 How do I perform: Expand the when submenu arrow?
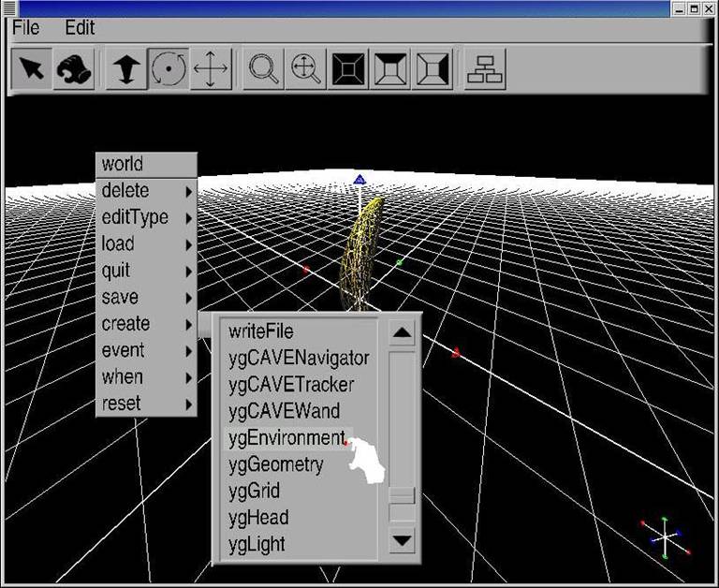[x=188, y=378]
